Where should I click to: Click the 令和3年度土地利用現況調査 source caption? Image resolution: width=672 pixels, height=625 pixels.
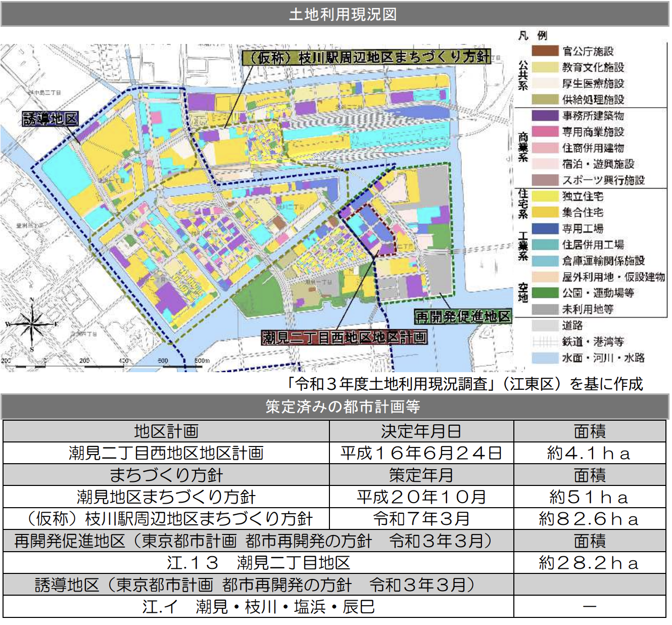coord(464,384)
